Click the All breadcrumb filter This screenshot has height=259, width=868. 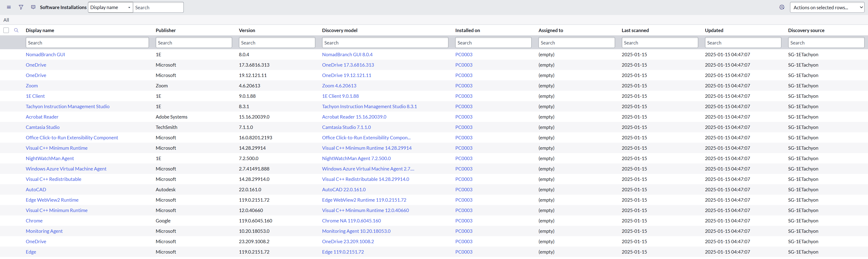(6, 20)
